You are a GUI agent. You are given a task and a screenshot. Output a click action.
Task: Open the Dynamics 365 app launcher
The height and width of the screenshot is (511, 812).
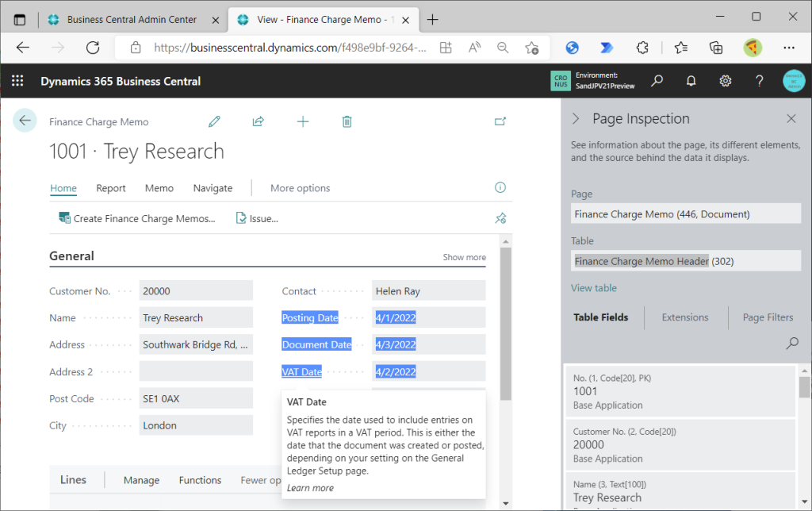(x=17, y=81)
